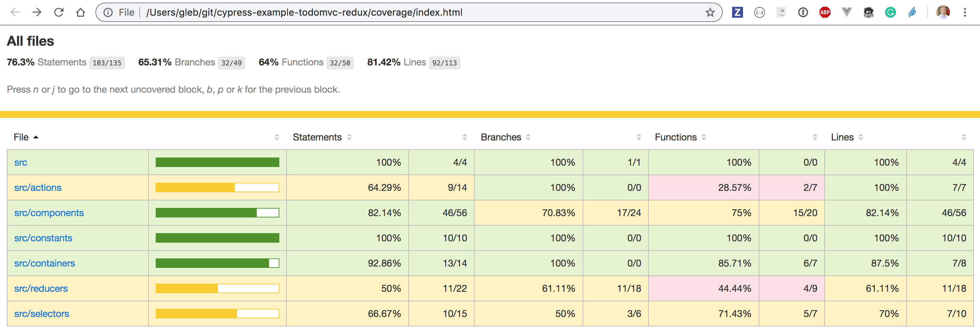980x332 pixels.
Task: Open the browser three-dot menu
Action: pos(965,13)
